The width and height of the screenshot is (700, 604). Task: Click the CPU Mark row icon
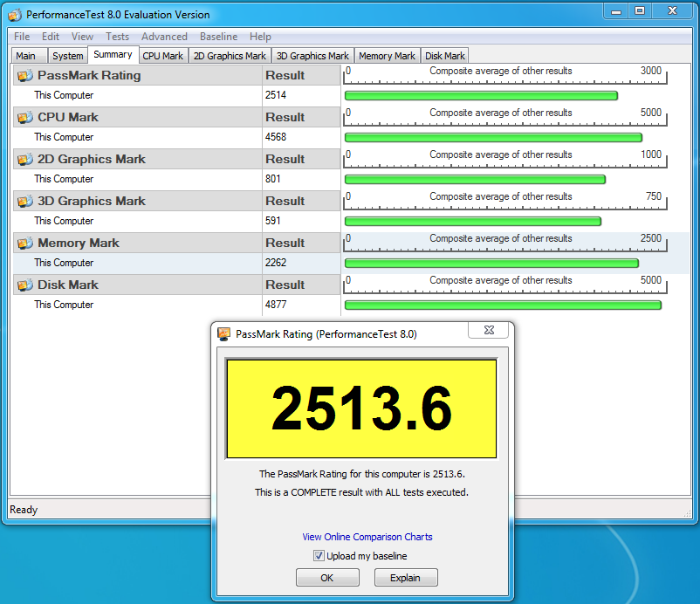coord(25,118)
